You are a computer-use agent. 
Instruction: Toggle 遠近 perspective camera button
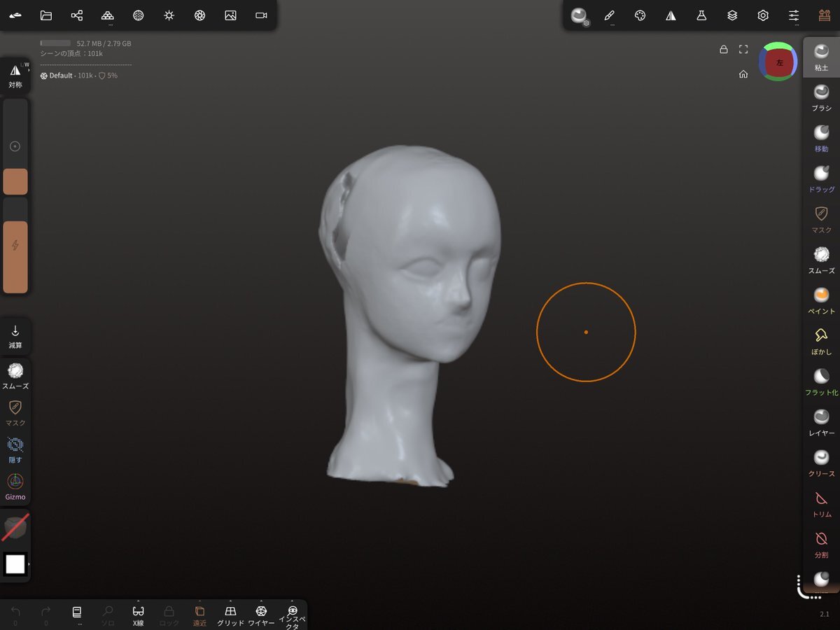(x=199, y=615)
